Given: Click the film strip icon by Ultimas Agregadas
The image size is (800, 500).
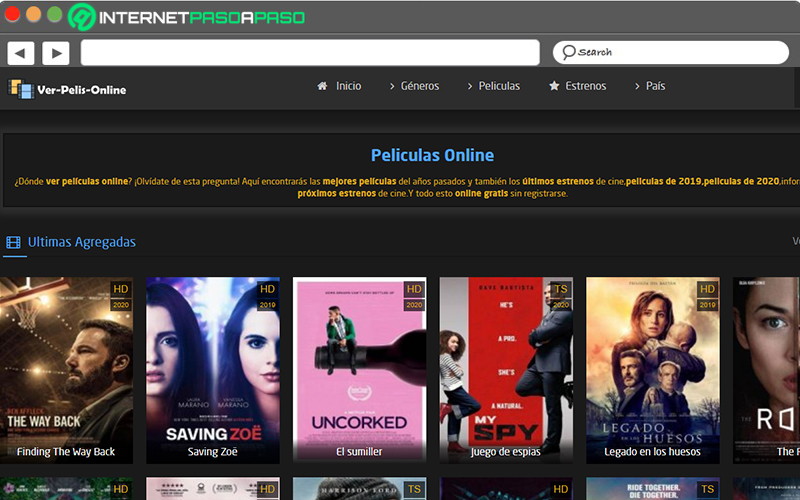Looking at the screenshot, I should click(13, 242).
